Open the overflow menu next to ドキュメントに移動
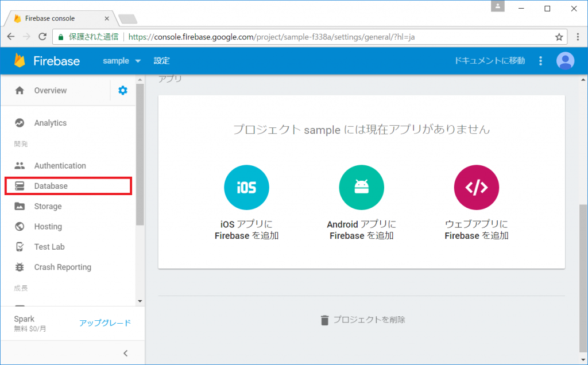Image resolution: width=588 pixels, height=365 pixels. tap(540, 60)
